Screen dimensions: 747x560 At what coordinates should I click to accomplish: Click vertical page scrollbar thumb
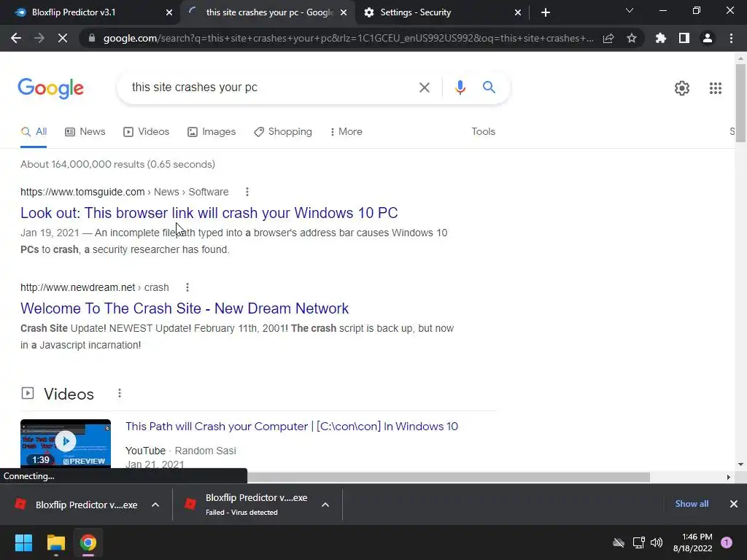[x=740, y=103]
